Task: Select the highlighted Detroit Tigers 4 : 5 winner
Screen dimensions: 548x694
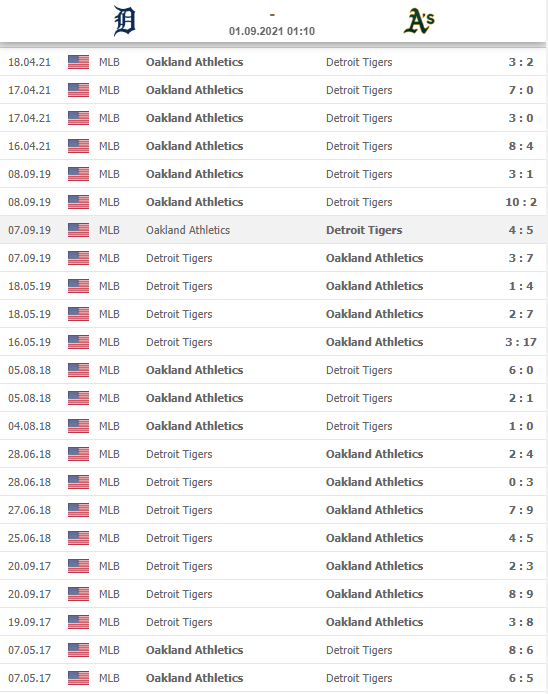Action: [364, 230]
